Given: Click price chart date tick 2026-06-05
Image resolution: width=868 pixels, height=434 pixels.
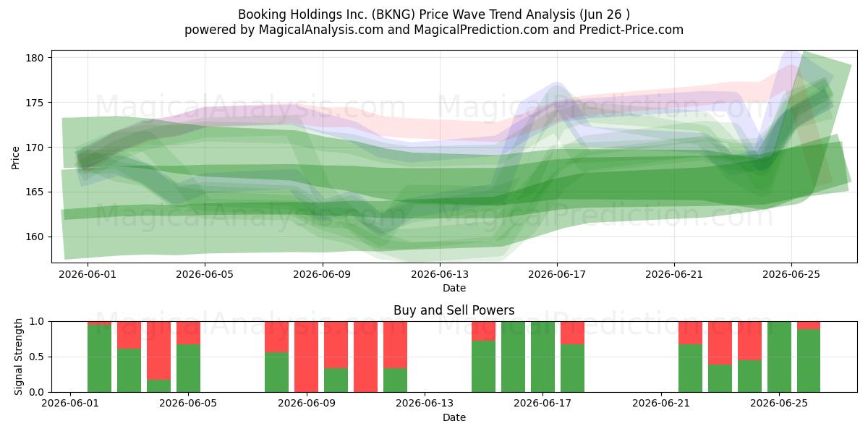Looking at the screenshot, I should click(x=205, y=275).
